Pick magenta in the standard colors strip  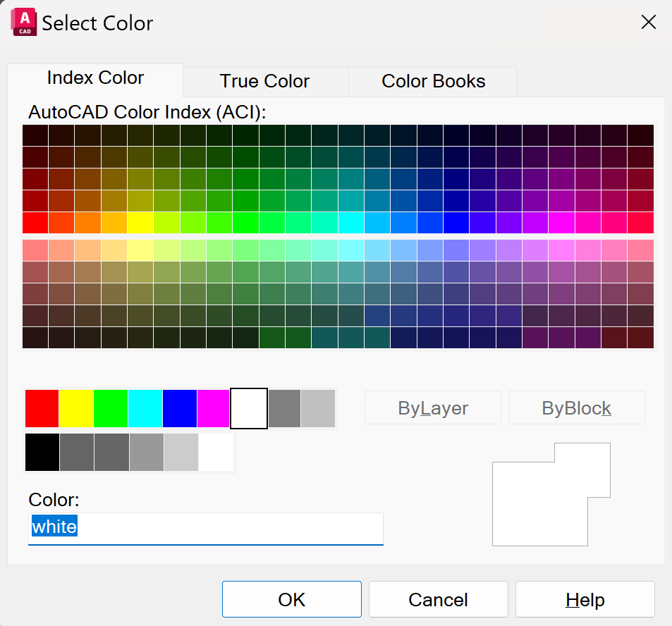click(x=214, y=408)
